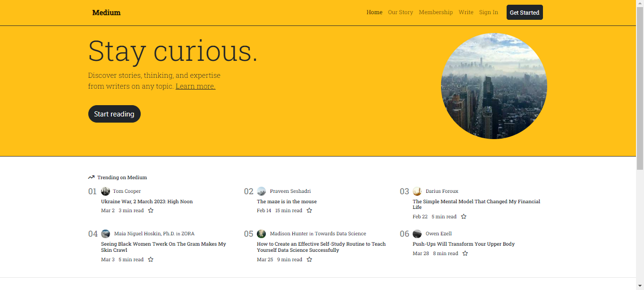Click the scrollbar down arrow
This screenshot has width=644, height=290.
click(x=640, y=286)
